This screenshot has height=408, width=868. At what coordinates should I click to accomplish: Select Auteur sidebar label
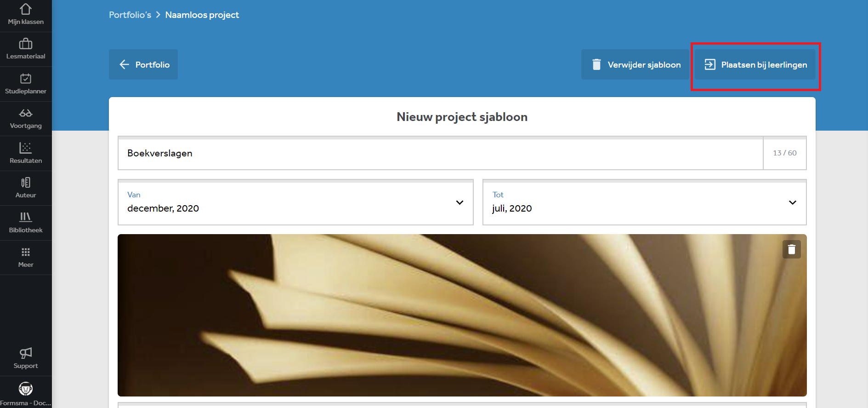(26, 195)
